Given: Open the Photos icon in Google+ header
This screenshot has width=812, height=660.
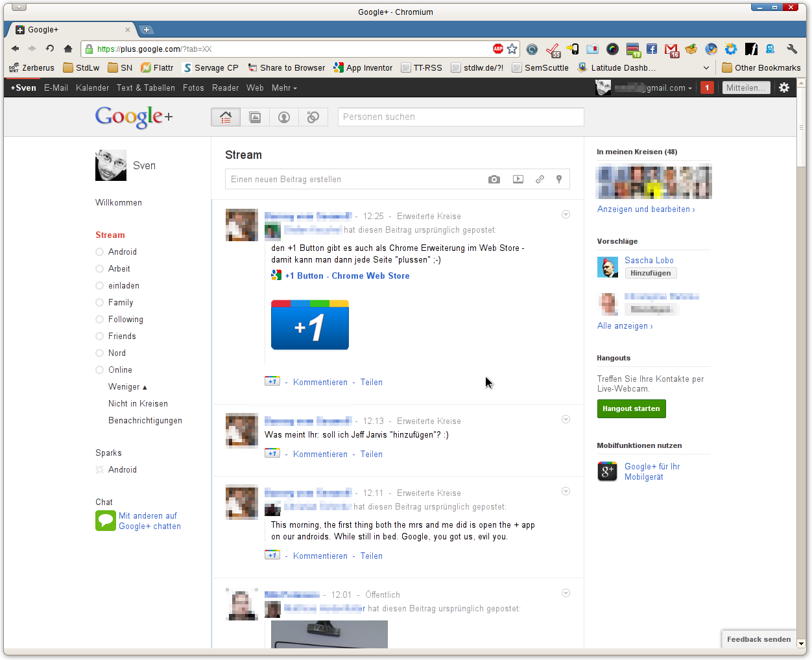Looking at the screenshot, I should pyautogui.click(x=256, y=117).
